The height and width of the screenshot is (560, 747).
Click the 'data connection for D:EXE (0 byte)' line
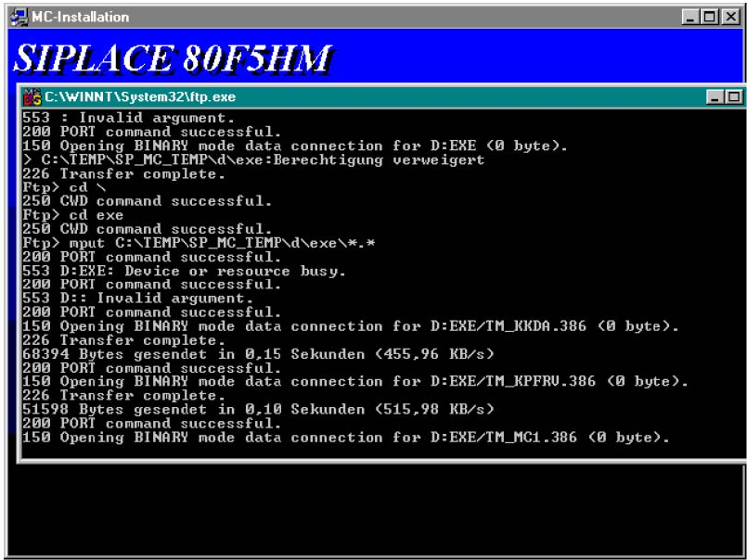pyautogui.click(x=295, y=146)
